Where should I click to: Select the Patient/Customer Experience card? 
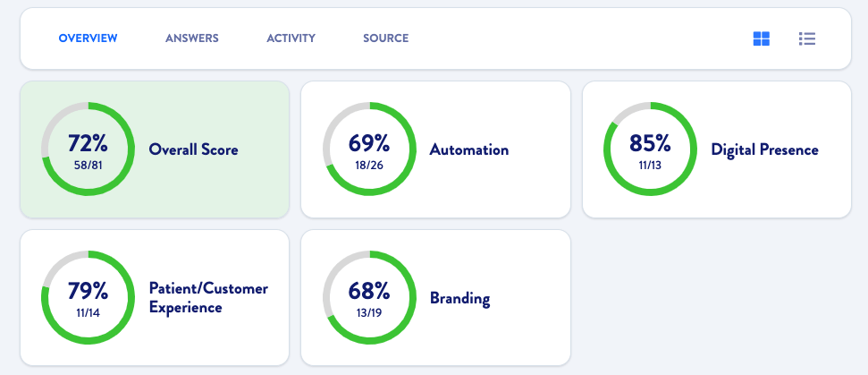tap(155, 298)
